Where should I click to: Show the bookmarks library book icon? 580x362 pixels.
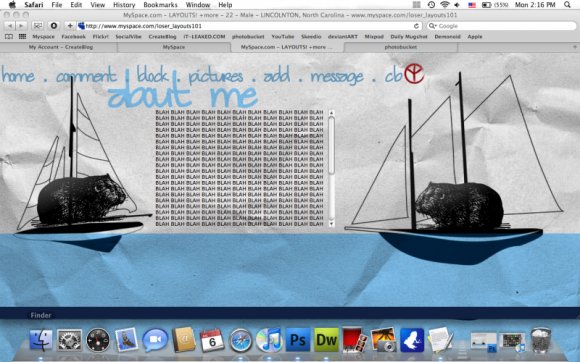9,37
